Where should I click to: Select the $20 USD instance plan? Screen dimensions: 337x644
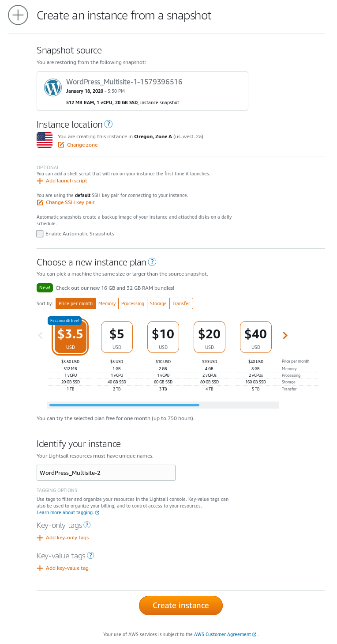[x=210, y=337]
